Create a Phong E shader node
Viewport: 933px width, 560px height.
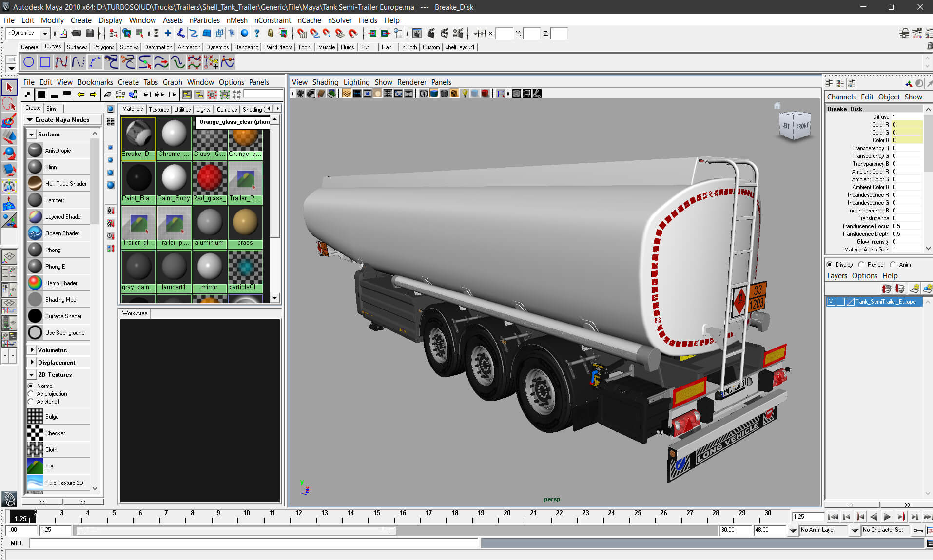click(x=58, y=266)
